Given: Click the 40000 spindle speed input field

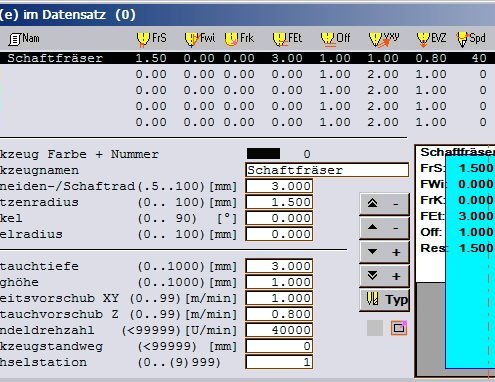Looking at the screenshot, I should [x=279, y=330].
